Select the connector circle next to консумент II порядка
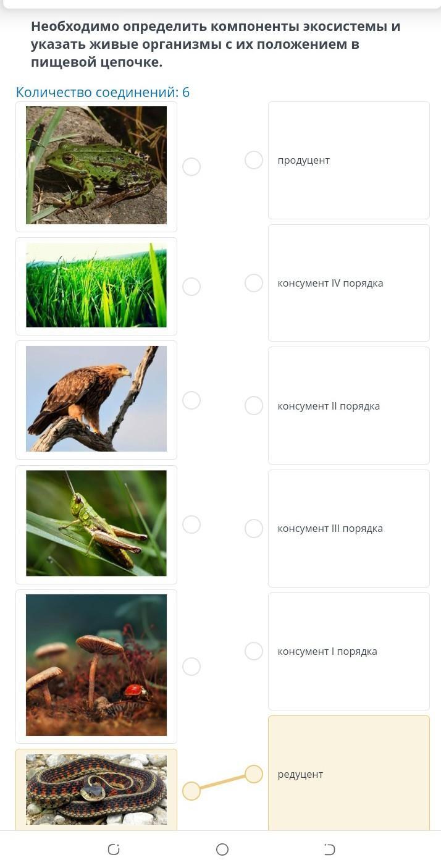This screenshot has height=868, width=441. click(254, 405)
